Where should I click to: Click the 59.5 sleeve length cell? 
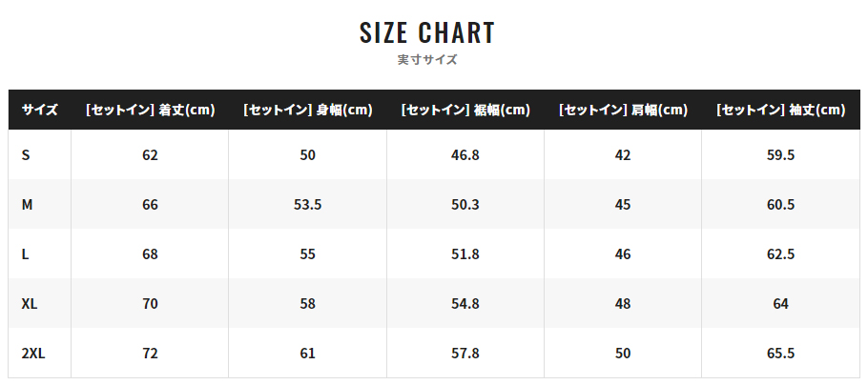780,155
